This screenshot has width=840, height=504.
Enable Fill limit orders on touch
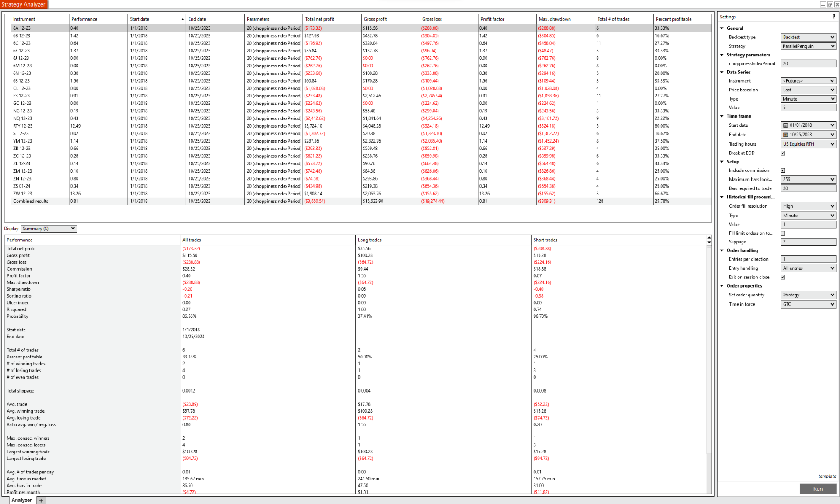coord(783,233)
